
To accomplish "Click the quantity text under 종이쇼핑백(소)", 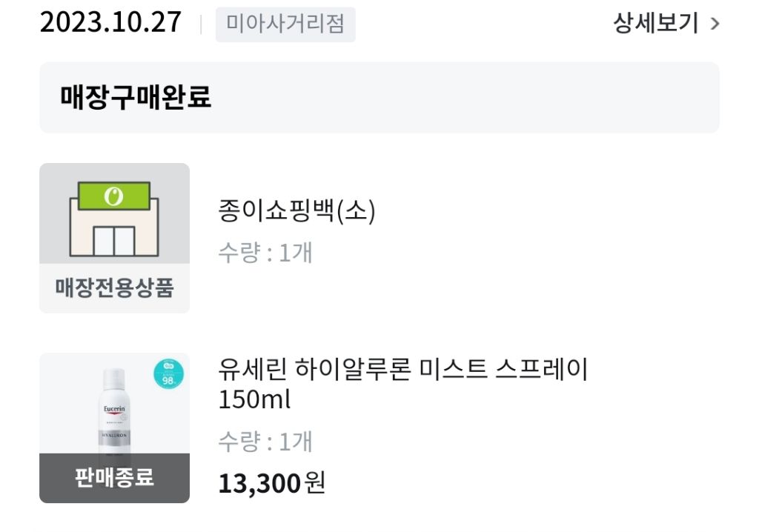I will (265, 253).
